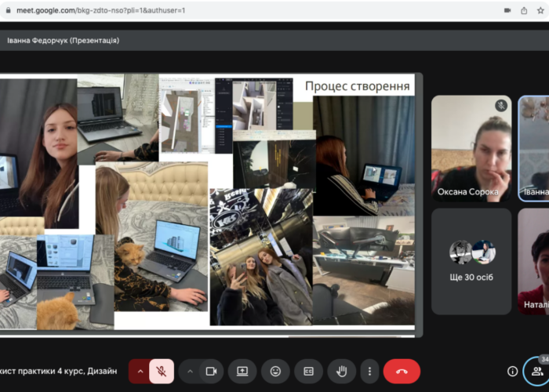Unmute the microphone in the call bar
The image size is (549, 392).
[162, 371]
